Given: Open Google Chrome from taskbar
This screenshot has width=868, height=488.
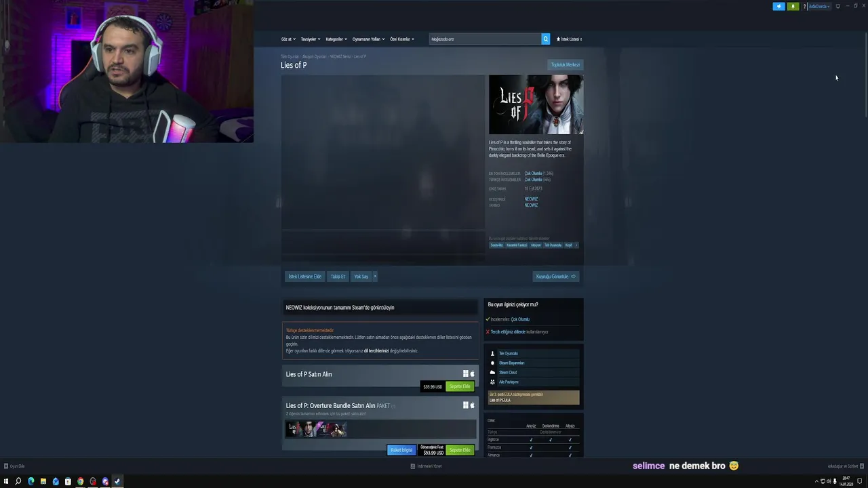Looking at the screenshot, I should (x=80, y=481).
